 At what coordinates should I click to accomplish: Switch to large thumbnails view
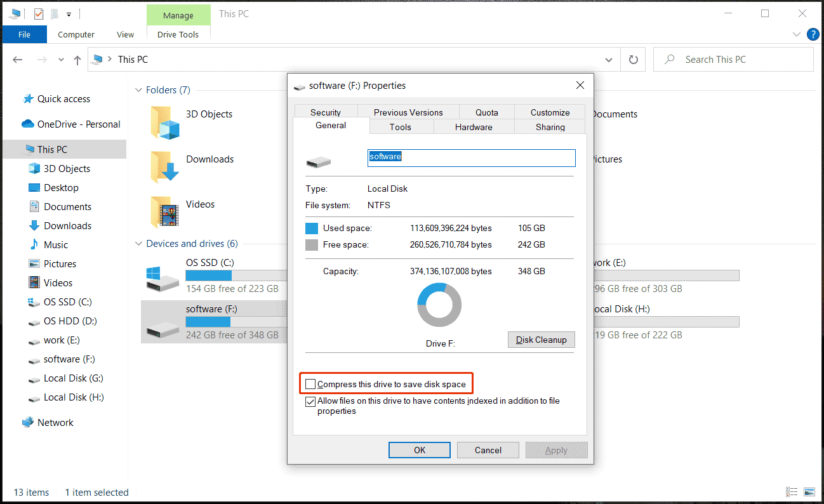811,492
